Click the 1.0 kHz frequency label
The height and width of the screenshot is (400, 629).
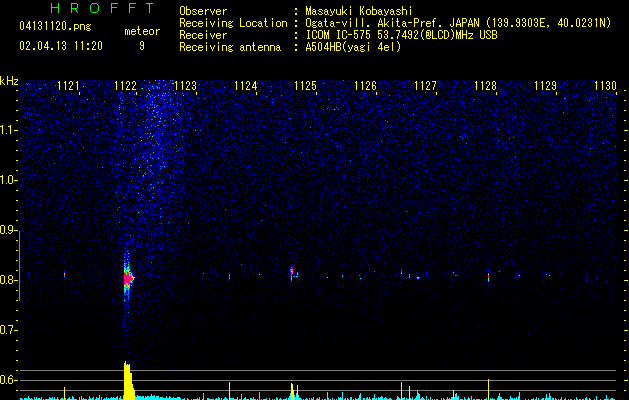9,180
